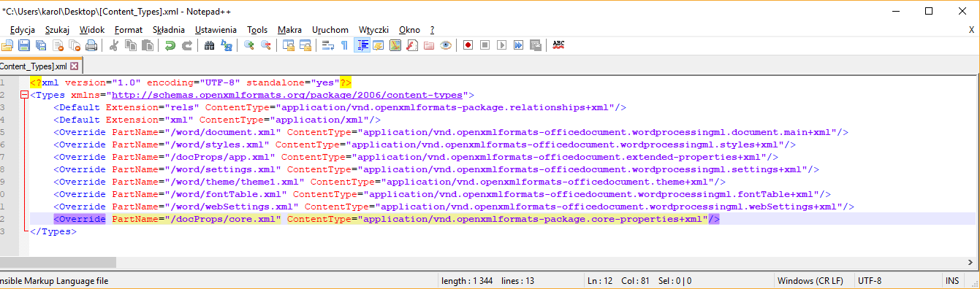
Task: Toggle file monitoring eye icon
Action: (446, 45)
